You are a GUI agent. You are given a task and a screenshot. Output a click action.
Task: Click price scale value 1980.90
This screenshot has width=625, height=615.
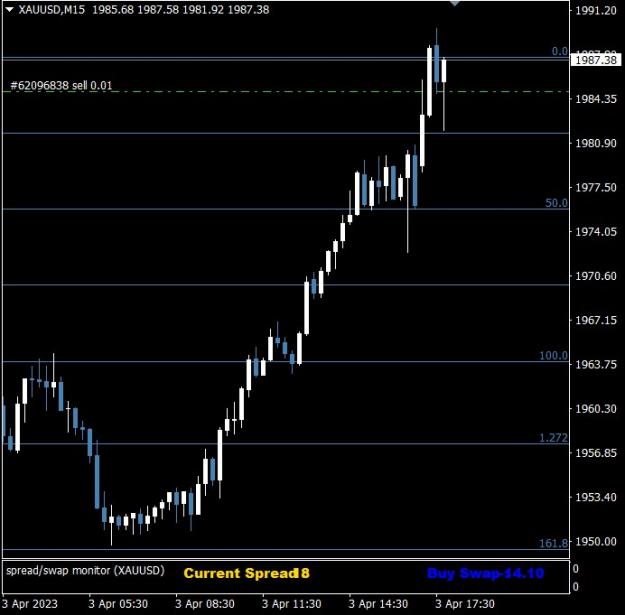(x=596, y=143)
